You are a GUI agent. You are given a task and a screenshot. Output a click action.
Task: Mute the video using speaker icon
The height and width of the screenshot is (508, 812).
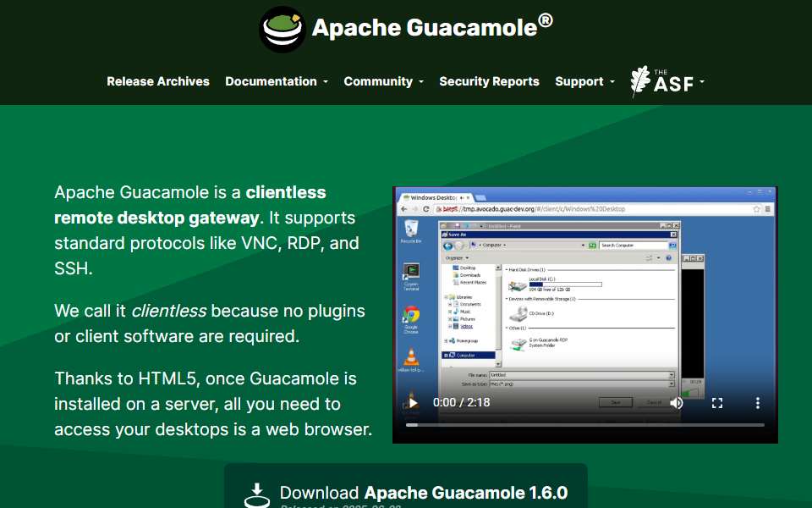(677, 403)
